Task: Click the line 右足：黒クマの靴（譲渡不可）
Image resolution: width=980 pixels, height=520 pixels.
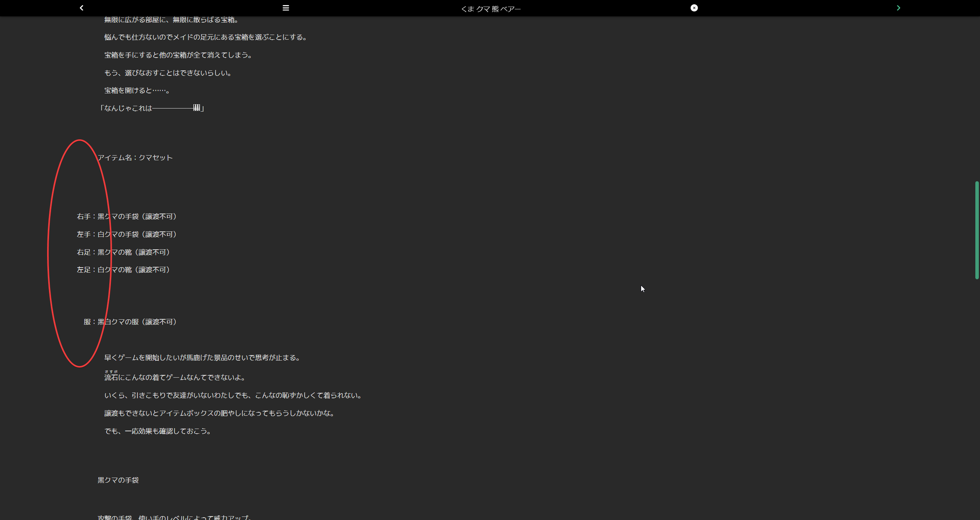Action: click(x=123, y=252)
